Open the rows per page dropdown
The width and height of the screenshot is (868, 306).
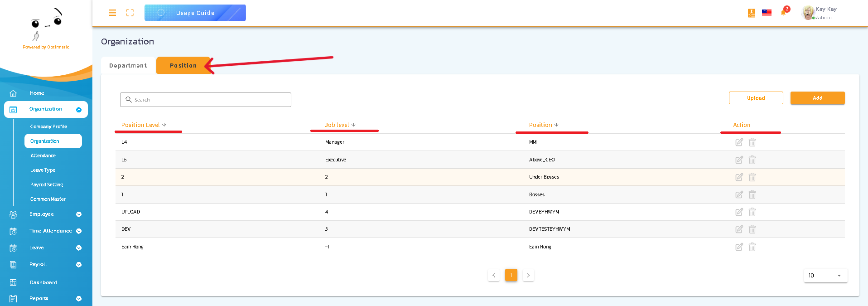(x=825, y=276)
